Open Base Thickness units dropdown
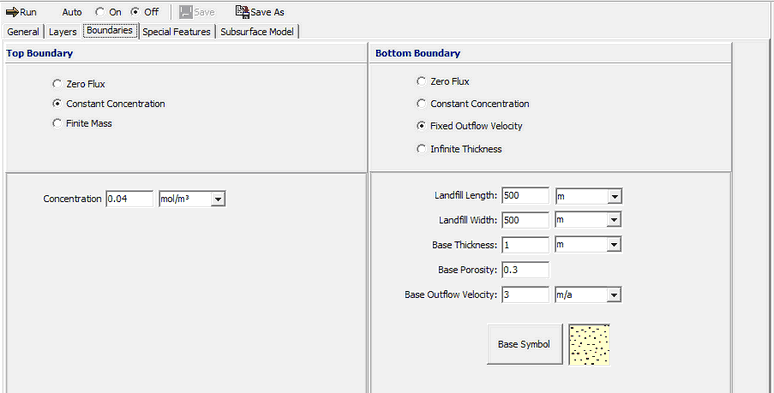774x393 pixels. coord(614,244)
